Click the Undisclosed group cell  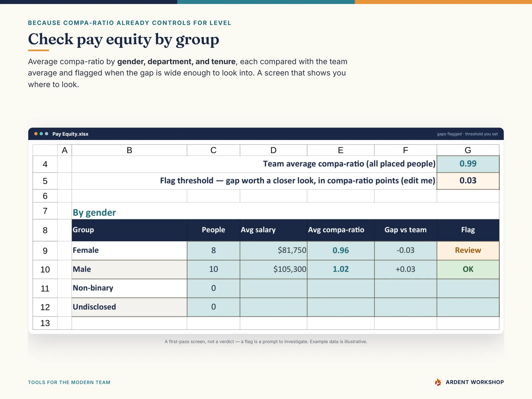point(129,307)
